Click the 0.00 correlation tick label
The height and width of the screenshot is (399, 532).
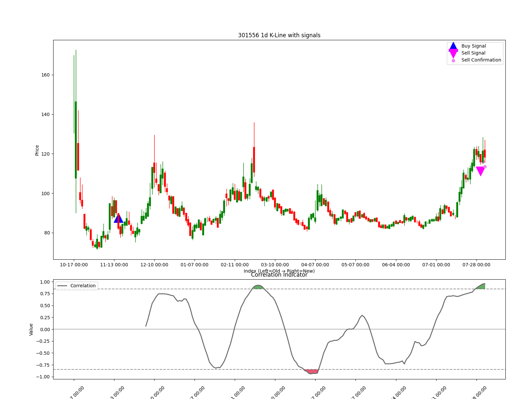45,330
